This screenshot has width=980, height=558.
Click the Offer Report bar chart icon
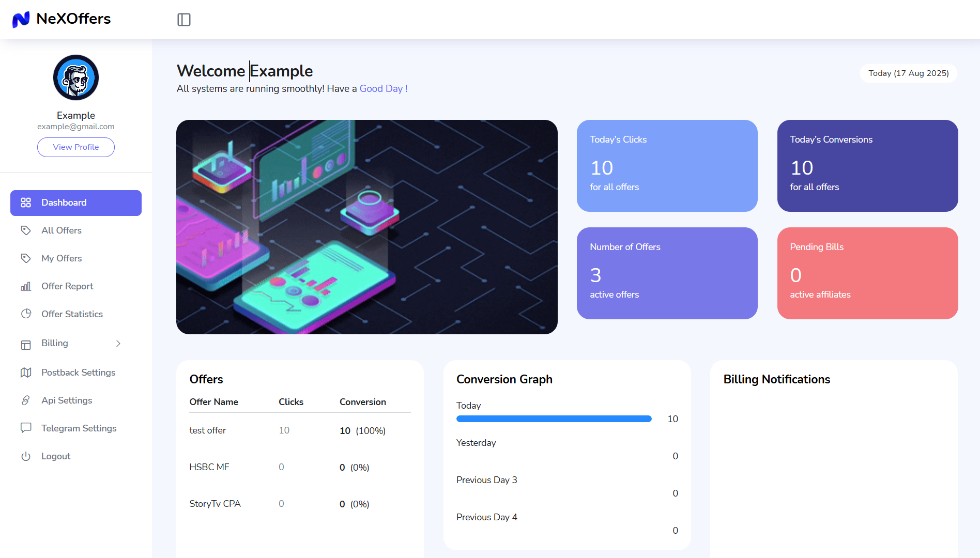pos(26,286)
